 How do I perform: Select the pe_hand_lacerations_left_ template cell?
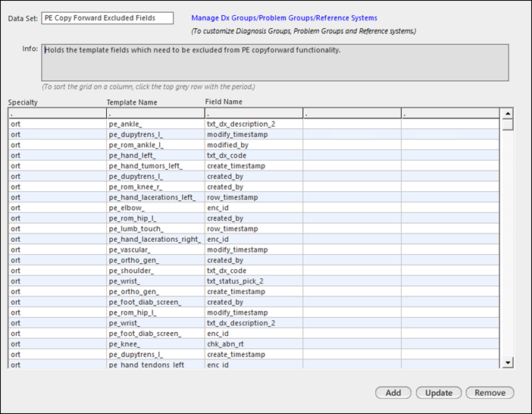(155, 197)
